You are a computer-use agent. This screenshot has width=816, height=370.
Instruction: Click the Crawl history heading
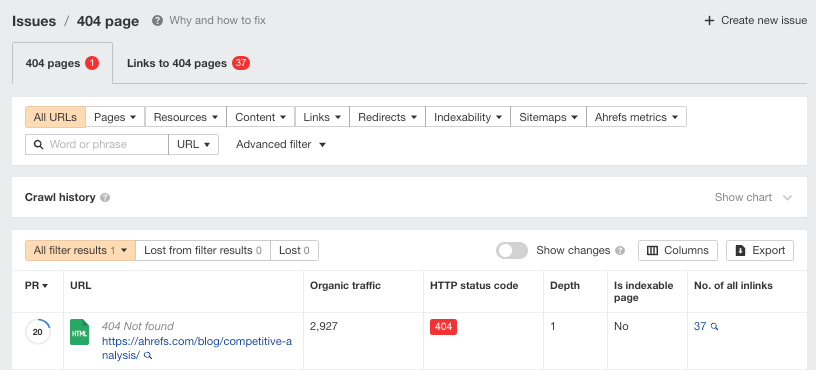(60, 198)
